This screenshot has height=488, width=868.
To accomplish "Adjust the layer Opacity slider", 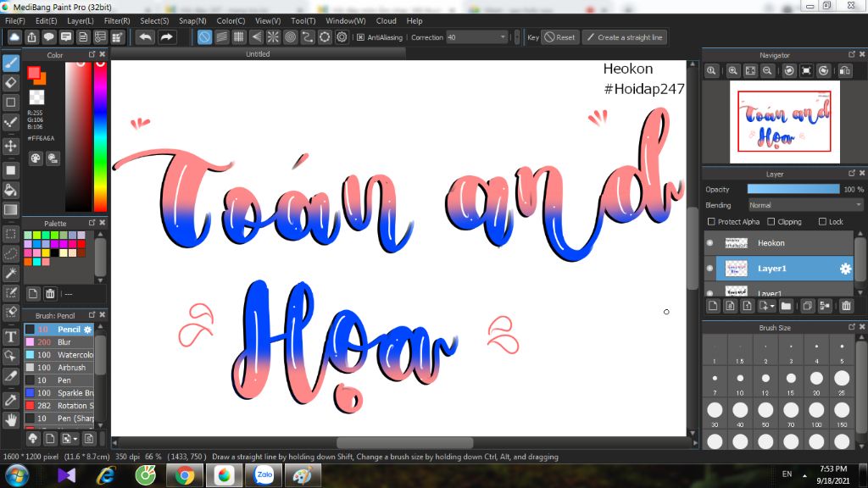I will pos(793,189).
